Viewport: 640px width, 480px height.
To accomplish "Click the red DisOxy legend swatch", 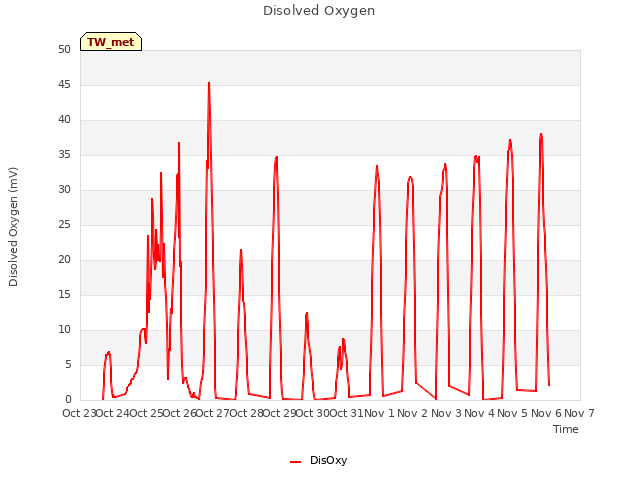I will point(295,462).
